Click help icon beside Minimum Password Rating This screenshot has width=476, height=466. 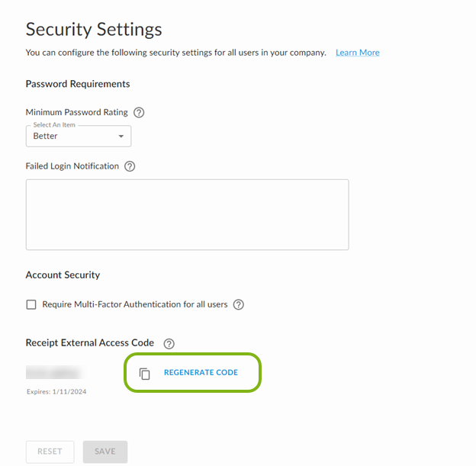(139, 112)
